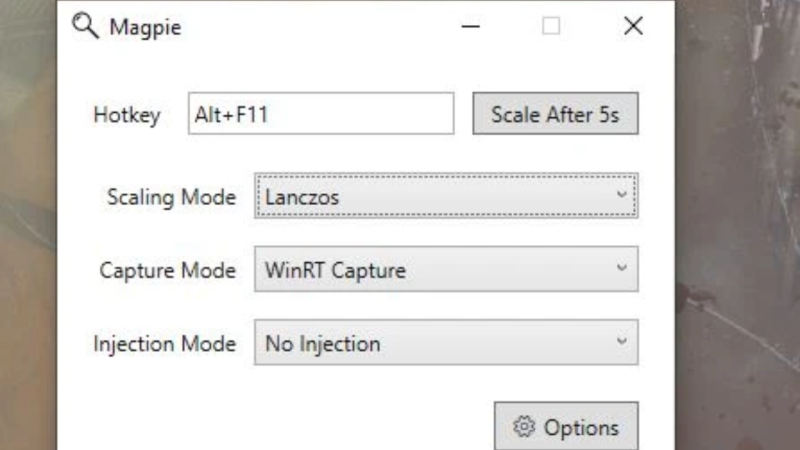The height and width of the screenshot is (450, 800).
Task: Click the Magpie magnifier icon in title bar
Action: (85, 27)
